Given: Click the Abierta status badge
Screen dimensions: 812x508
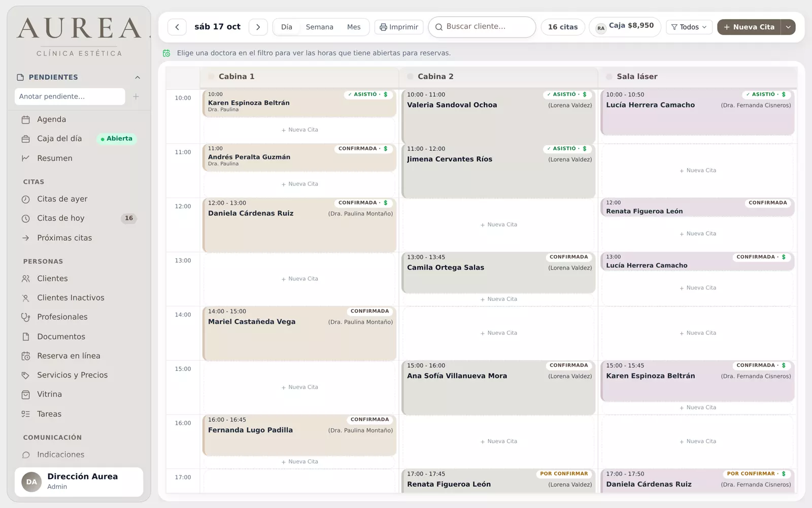Looking at the screenshot, I should coord(117,139).
